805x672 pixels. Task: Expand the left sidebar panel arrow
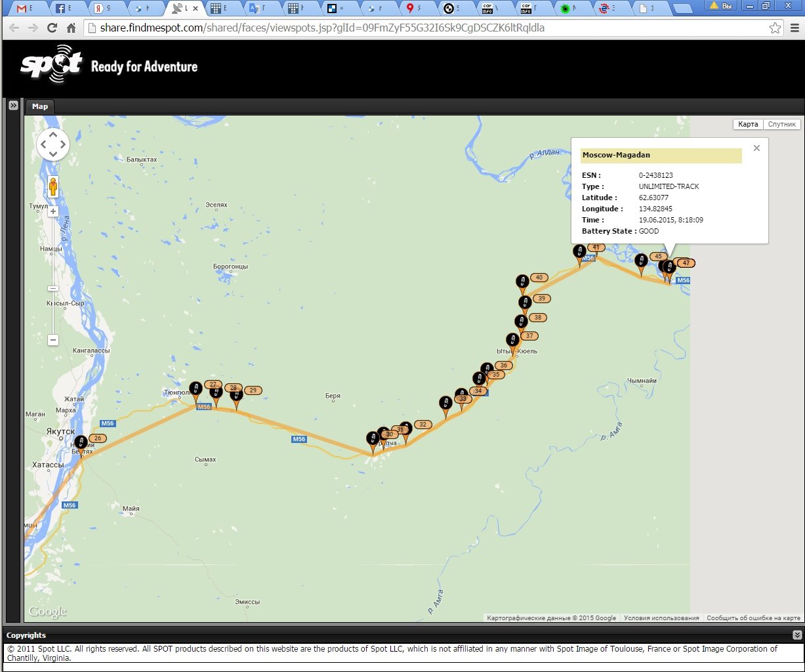tap(12, 106)
